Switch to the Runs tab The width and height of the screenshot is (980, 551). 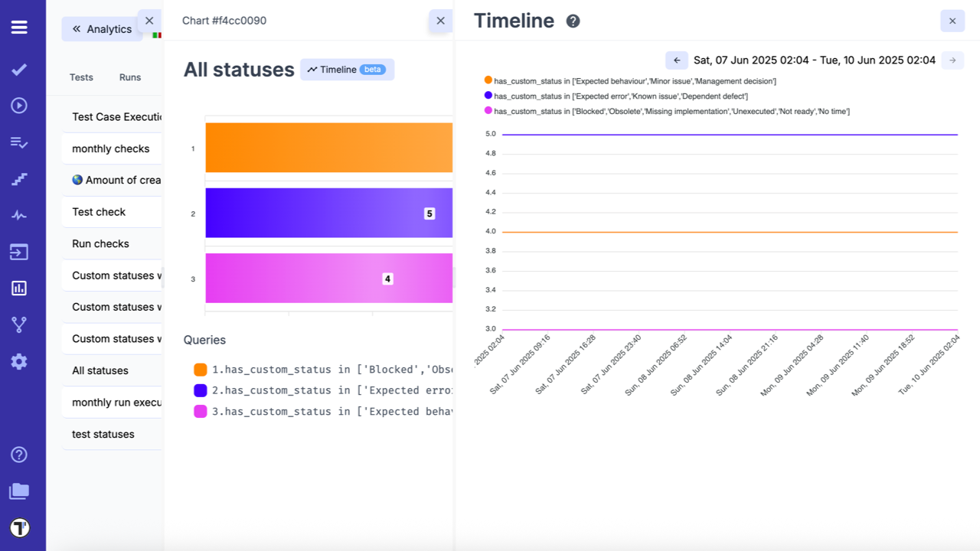[129, 77]
